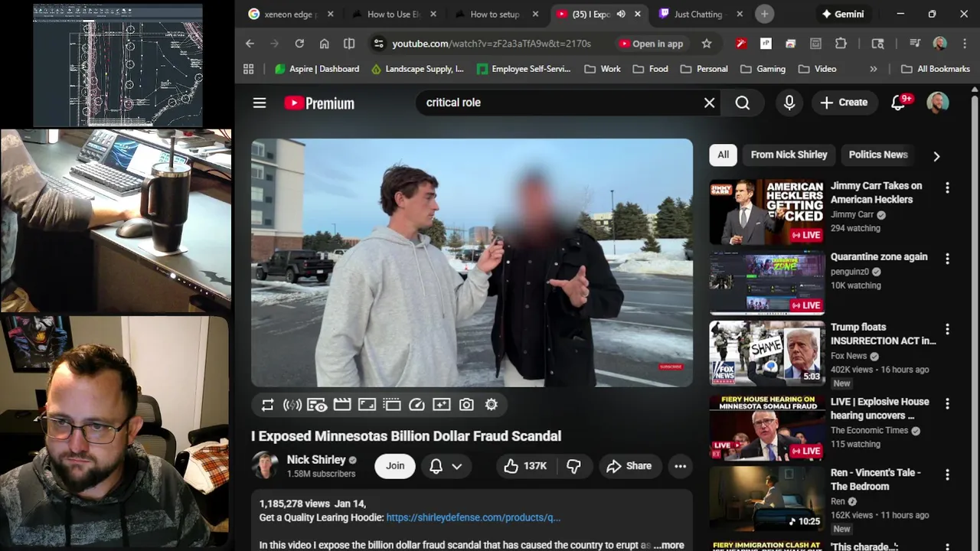Click Open in app button

pyautogui.click(x=651, y=44)
